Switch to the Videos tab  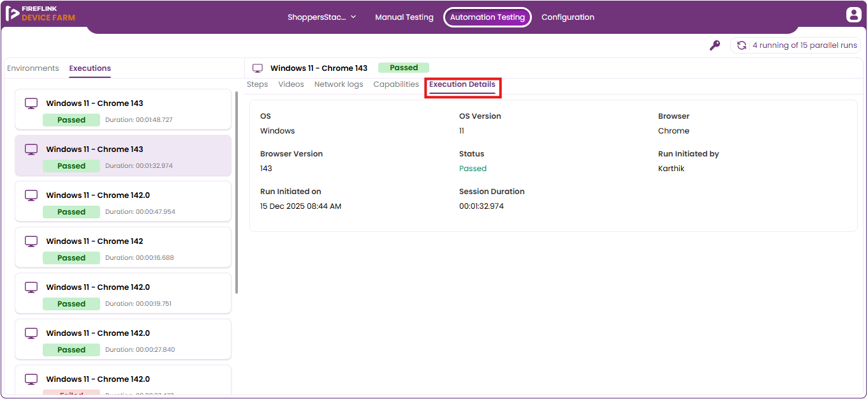click(291, 84)
